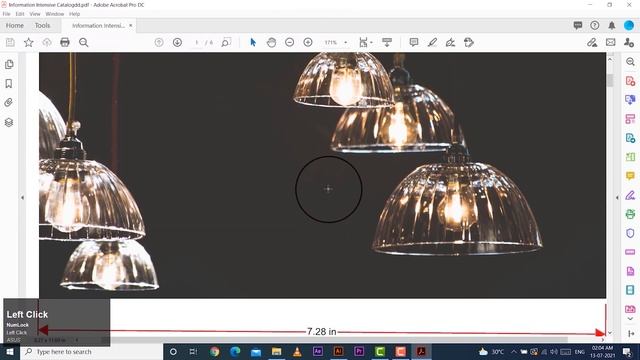Open the sign document tool
Screen dimensions: 640x360
450,42
